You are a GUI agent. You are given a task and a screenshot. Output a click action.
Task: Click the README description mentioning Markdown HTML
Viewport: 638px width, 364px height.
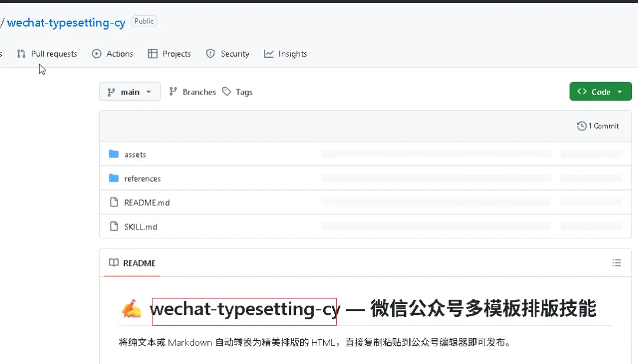(x=314, y=343)
